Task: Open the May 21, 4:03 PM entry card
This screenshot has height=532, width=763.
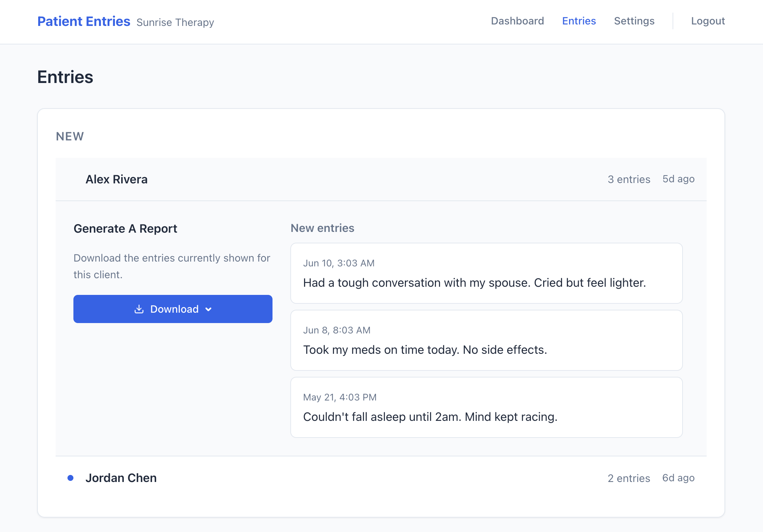Action: tap(486, 408)
